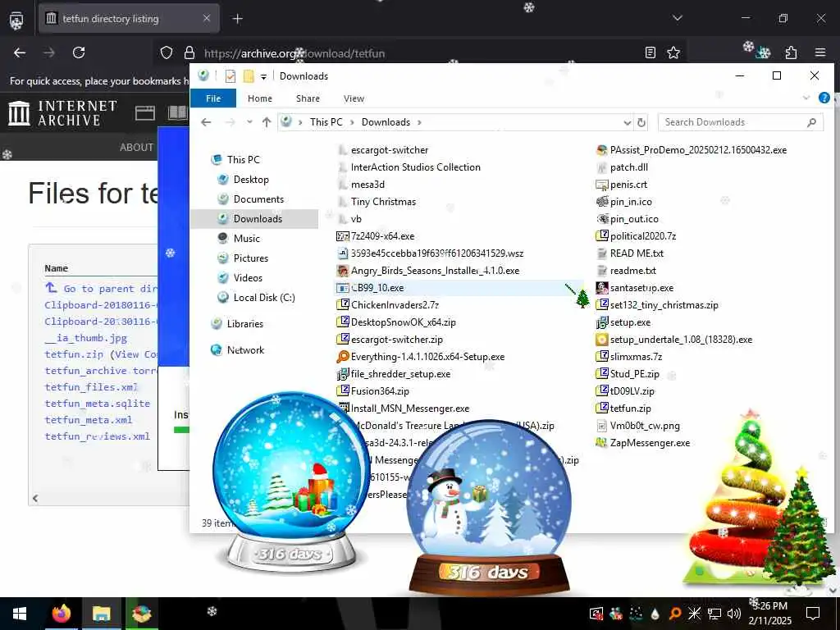This screenshot has width=840, height=630.
Task: Select Fusion364.zip archive icon
Action: coord(342,391)
